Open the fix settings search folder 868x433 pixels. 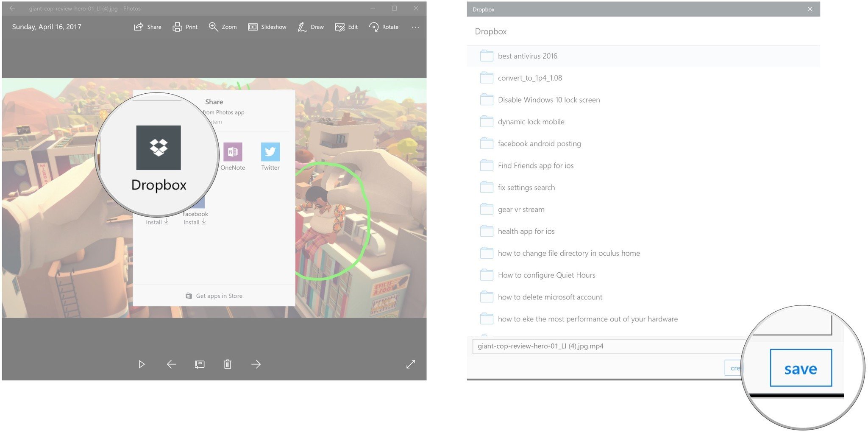(x=643, y=187)
